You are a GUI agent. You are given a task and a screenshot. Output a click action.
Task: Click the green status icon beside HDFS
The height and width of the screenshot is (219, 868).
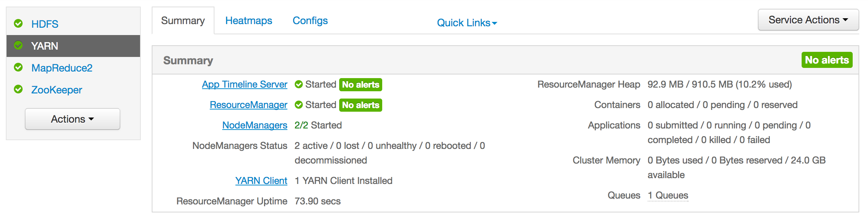pos(18,24)
